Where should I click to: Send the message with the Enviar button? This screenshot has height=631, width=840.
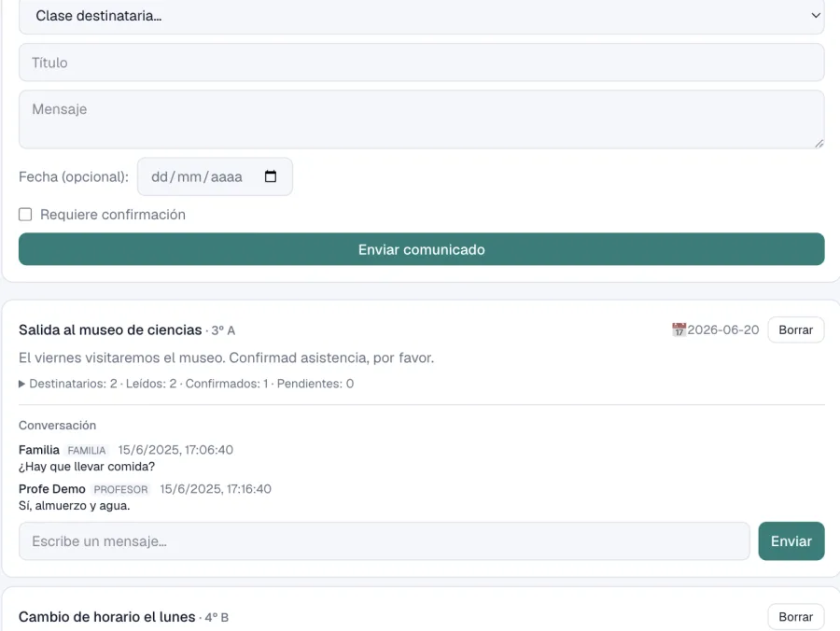point(791,541)
